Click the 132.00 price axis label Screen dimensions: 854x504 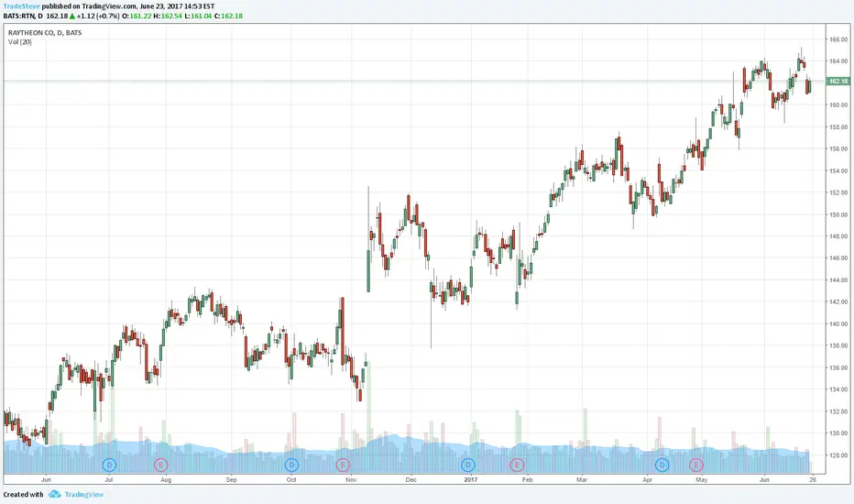coord(838,412)
